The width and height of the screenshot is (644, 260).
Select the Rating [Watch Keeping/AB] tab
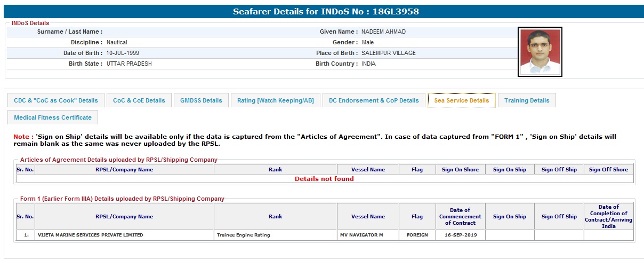tap(276, 100)
